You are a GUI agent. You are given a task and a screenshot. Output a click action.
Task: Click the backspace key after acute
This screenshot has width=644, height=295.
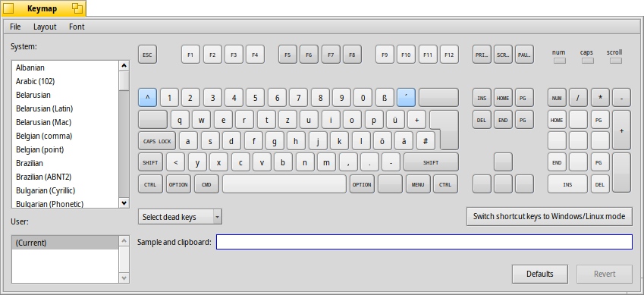click(438, 98)
